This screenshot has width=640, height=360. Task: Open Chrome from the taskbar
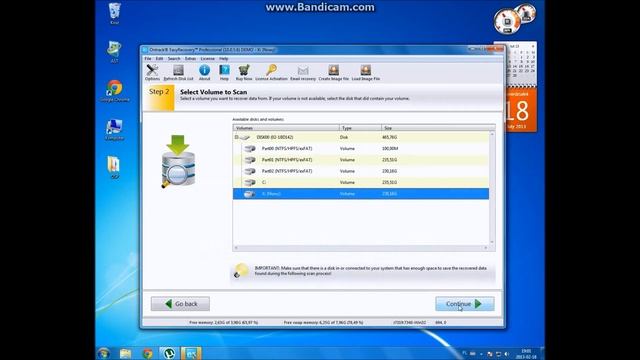(x=147, y=353)
